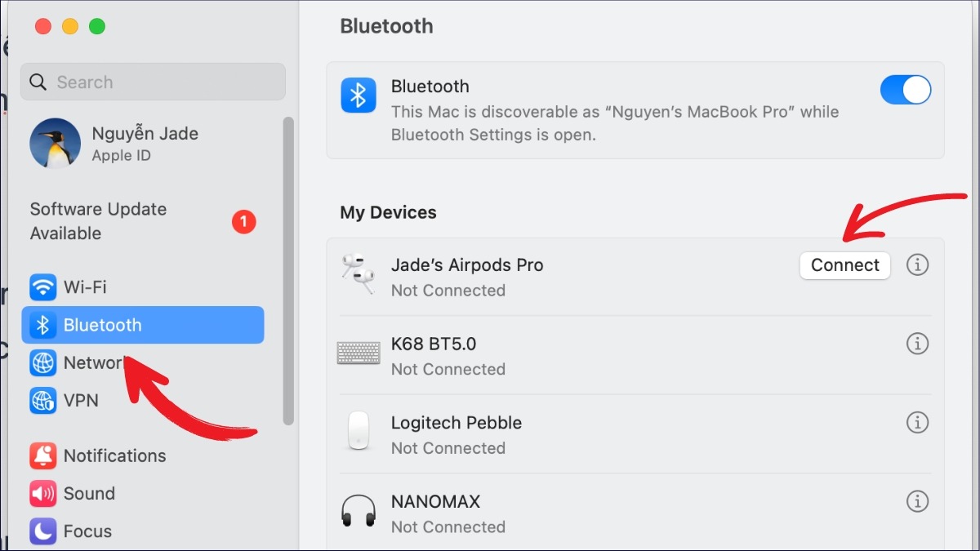Click the penguin profile picture

click(x=56, y=144)
